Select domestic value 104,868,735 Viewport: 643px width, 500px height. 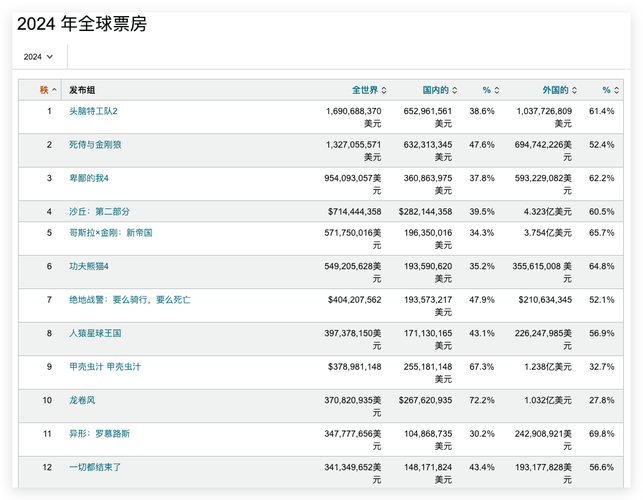click(x=428, y=434)
